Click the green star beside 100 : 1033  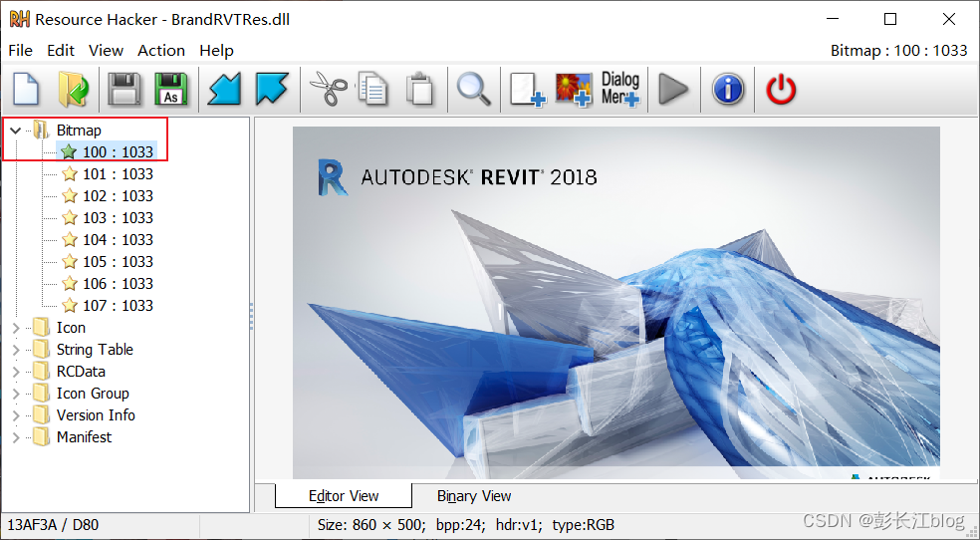pos(70,151)
